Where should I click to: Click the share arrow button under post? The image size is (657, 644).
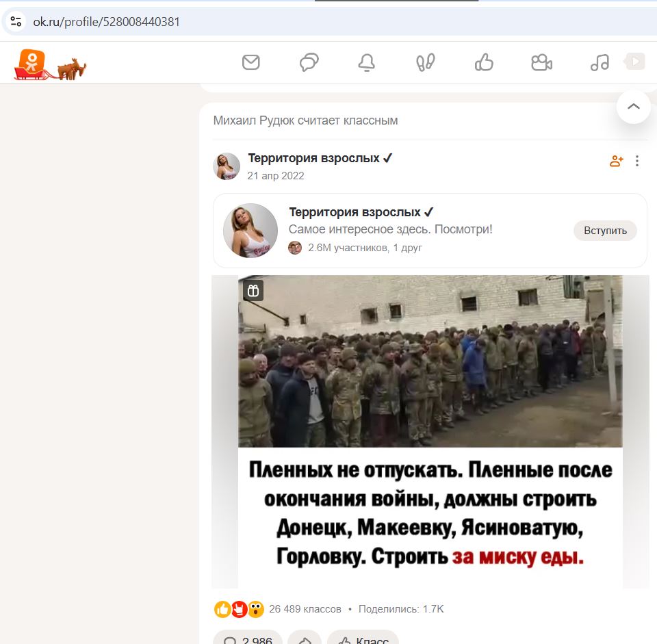point(305,639)
